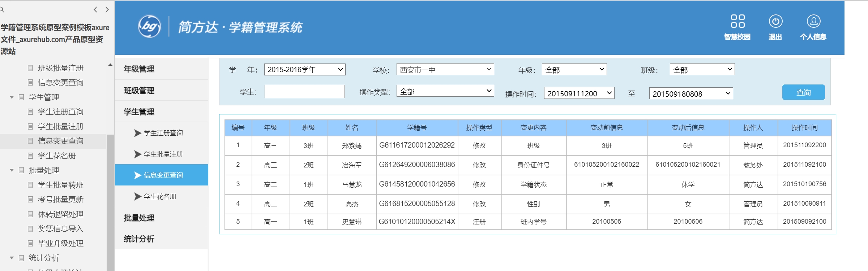The height and width of the screenshot is (271, 868).
Task: Click the 操作时间 column header
Action: click(804, 127)
